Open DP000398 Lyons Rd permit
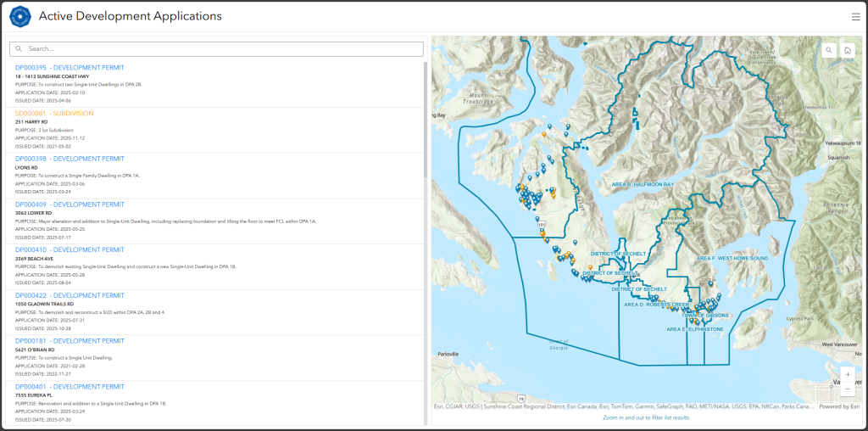Screen dimensions: 868x431 70,159
